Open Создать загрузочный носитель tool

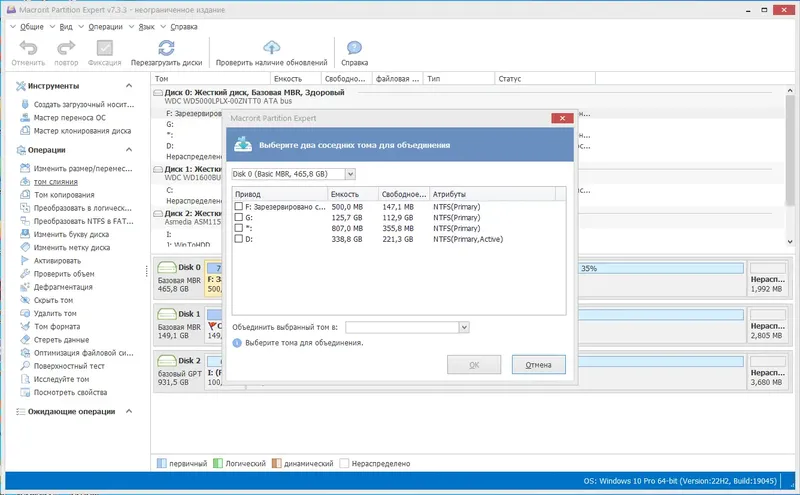point(84,104)
